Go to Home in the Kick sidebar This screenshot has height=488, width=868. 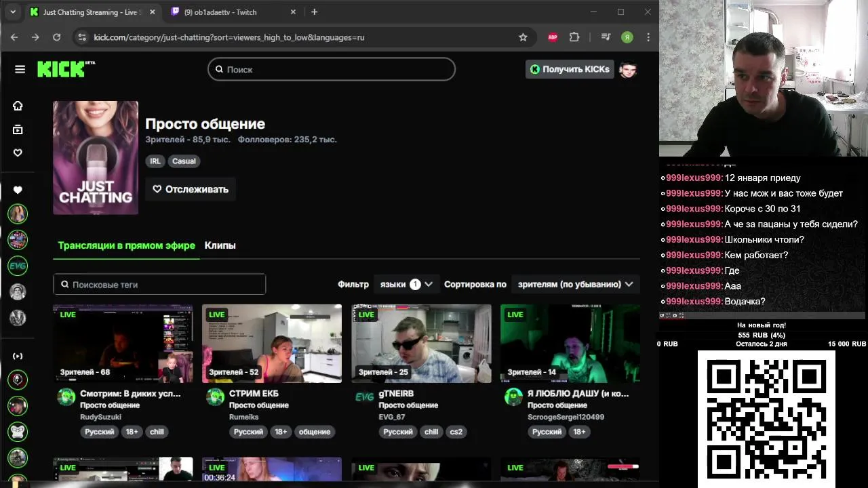tap(18, 106)
